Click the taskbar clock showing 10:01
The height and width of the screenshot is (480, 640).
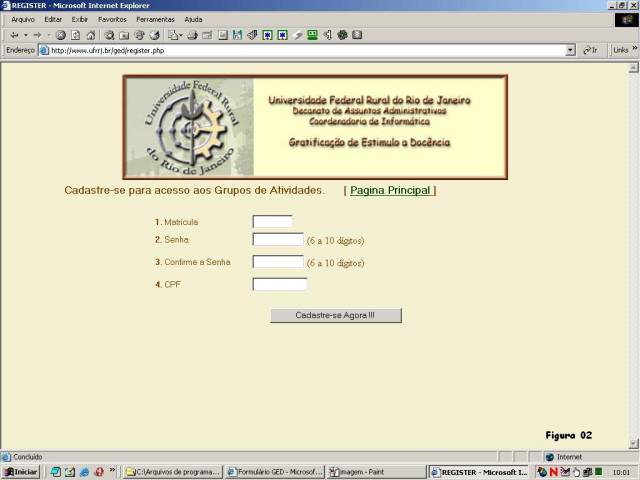(x=621, y=473)
